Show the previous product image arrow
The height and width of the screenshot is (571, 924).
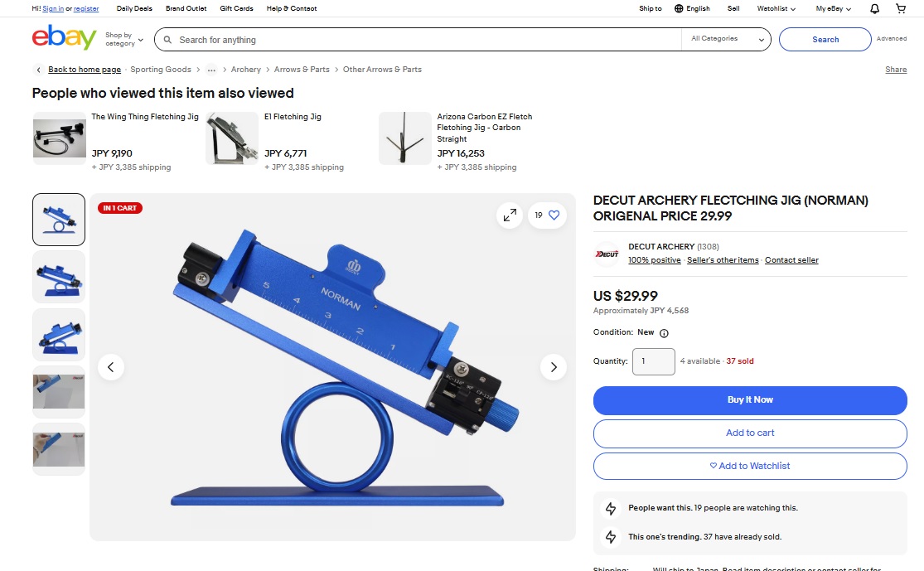111,367
